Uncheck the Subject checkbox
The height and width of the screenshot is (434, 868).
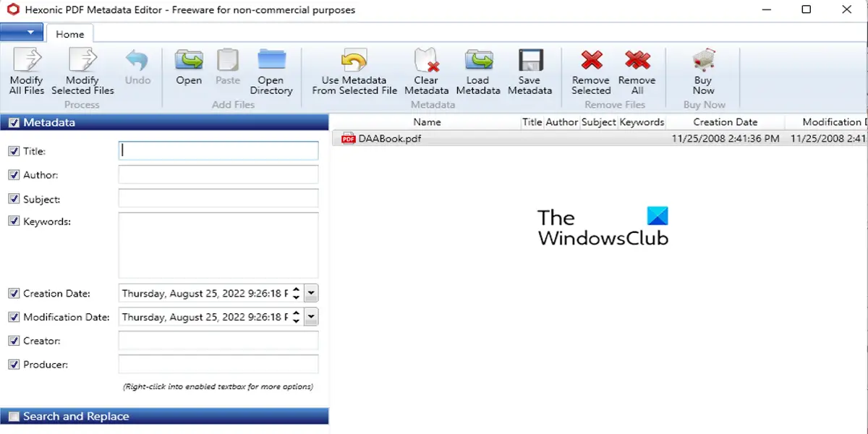point(14,199)
